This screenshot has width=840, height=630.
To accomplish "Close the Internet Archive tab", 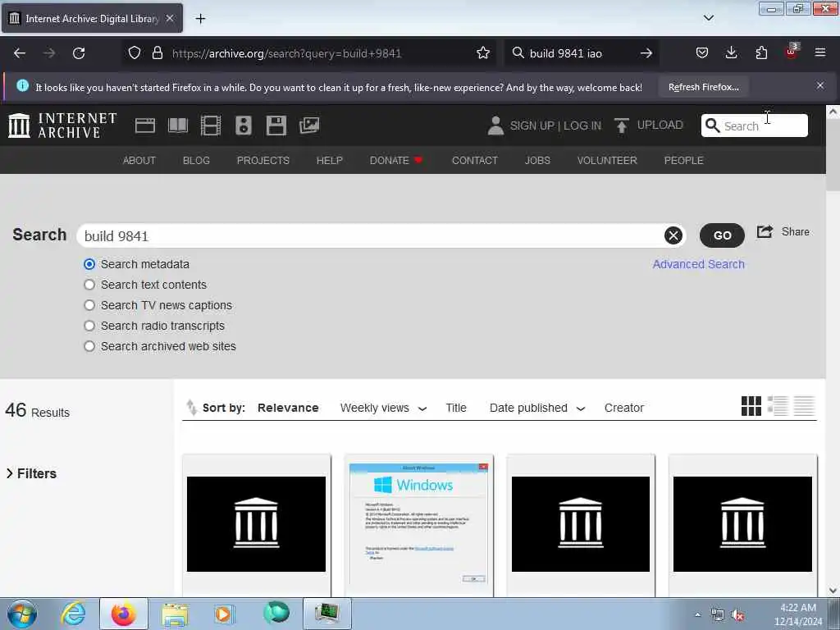I will (x=169, y=18).
